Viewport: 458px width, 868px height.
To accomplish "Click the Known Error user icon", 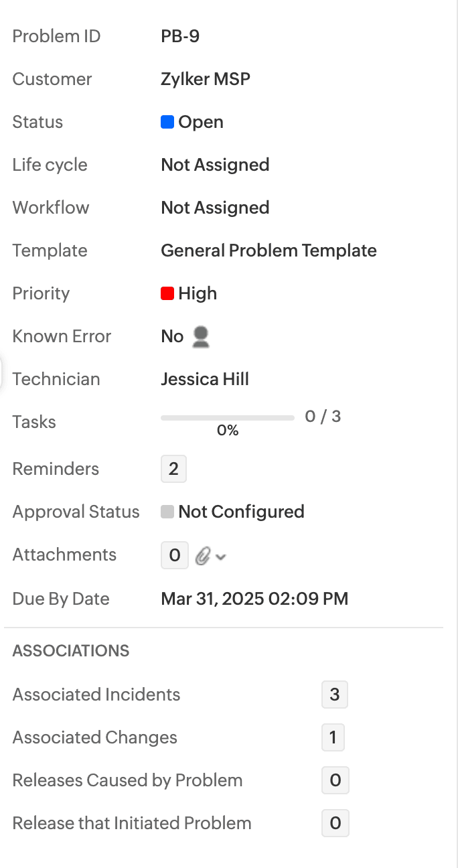I will coord(200,336).
